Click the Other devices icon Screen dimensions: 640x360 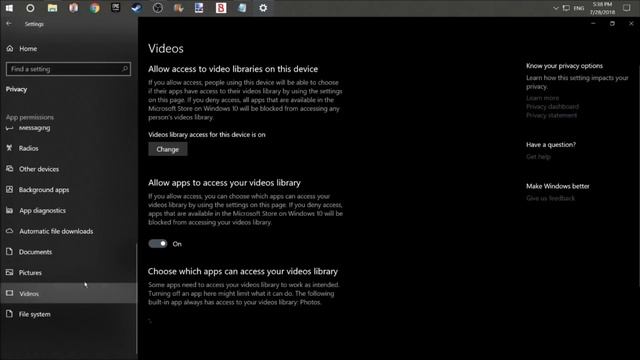[9, 169]
